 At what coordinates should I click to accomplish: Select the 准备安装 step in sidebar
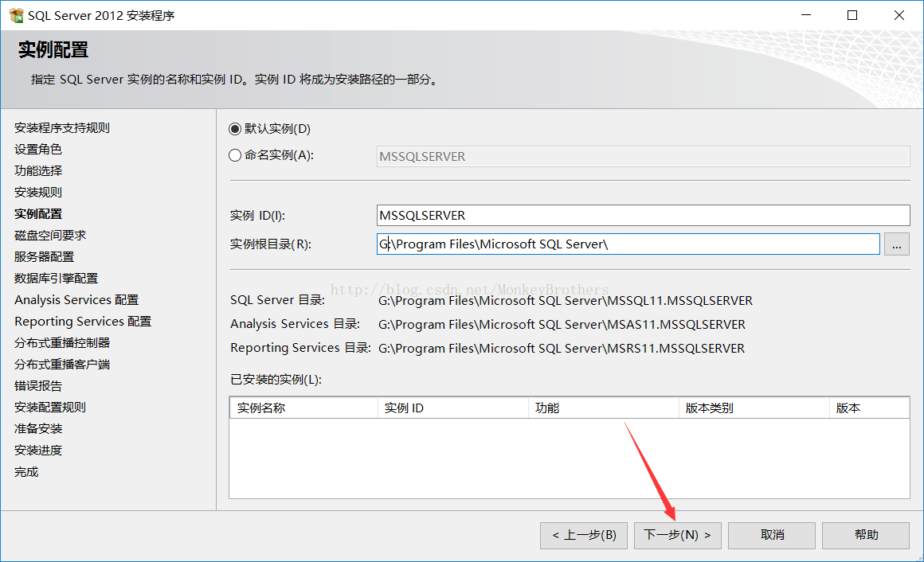(x=38, y=429)
